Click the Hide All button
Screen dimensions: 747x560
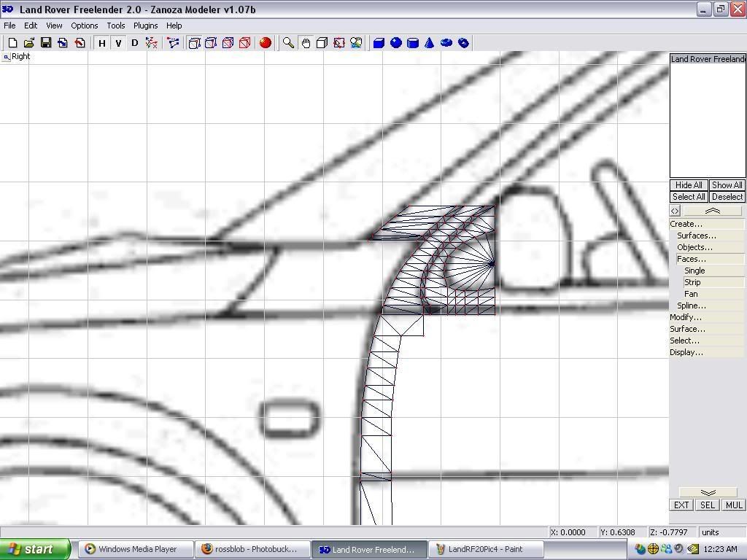pyautogui.click(x=689, y=185)
